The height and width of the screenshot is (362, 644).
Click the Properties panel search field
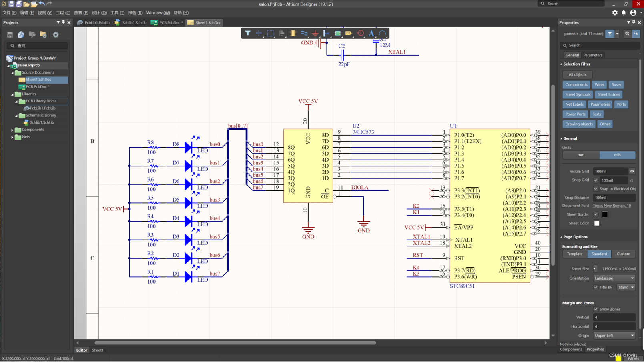(x=600, y=45)
